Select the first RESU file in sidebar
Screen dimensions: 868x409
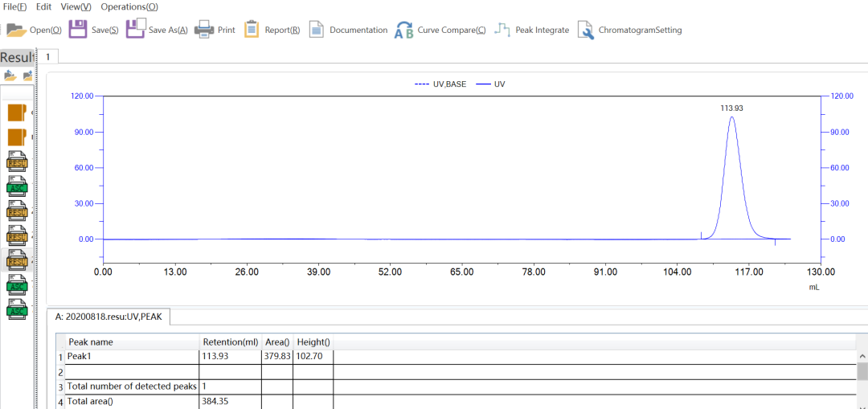pos(17,162)
